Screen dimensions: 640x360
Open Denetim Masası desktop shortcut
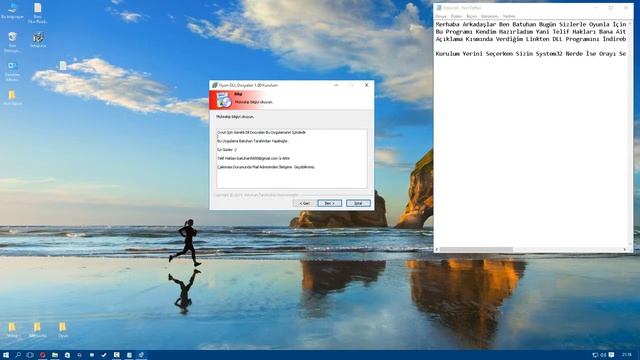pos(12,71)
